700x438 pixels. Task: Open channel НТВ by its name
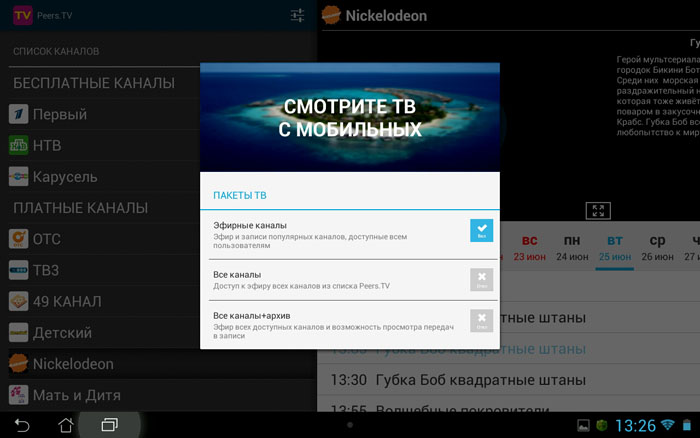[x=47, y=146]
